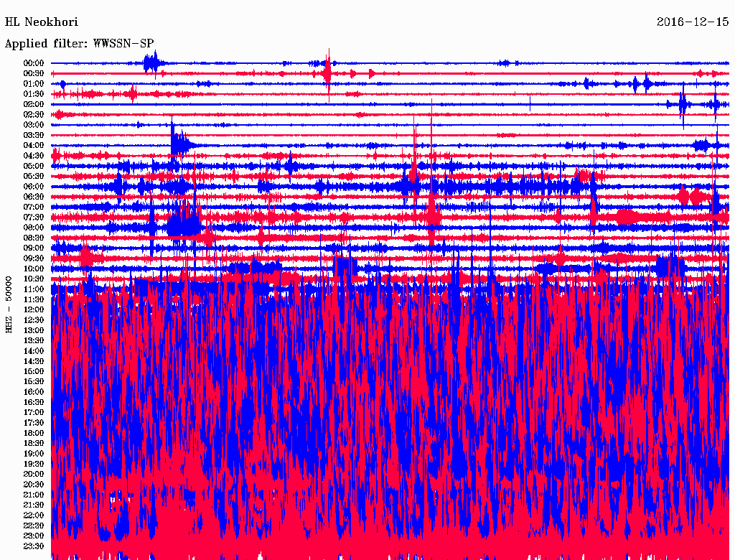The height and width of the screenshot is (560, 735).
Task: Select the 06:30 time label
Action: pyautogui.click(x=34, y=197)
